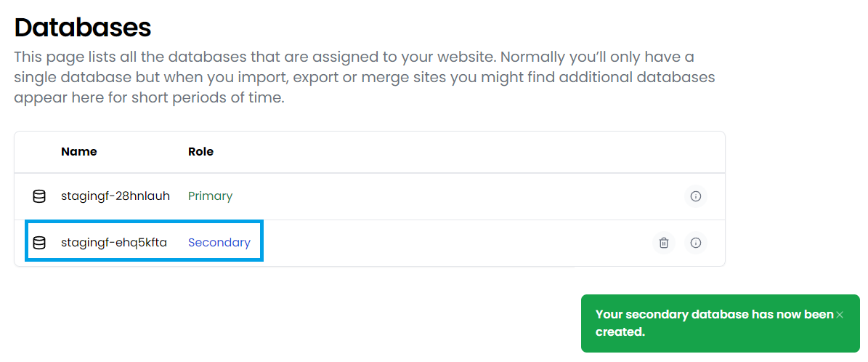Click the Role column header

tap(201, 152)
